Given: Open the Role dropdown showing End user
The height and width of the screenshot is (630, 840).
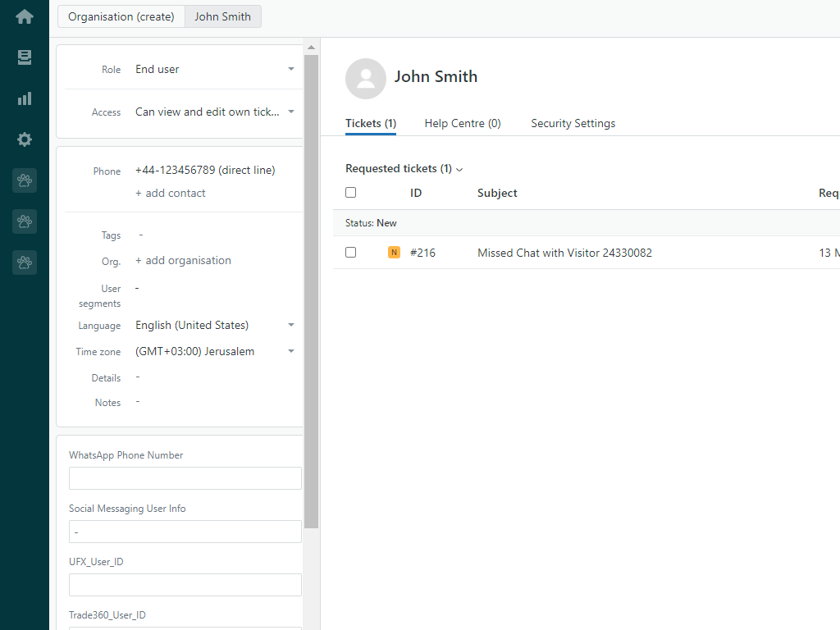Looking at the screenshot, I should click(214, 70).
